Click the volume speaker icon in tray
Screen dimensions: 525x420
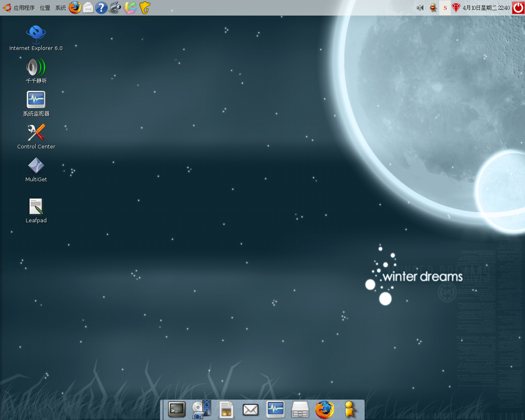point(420,8)
